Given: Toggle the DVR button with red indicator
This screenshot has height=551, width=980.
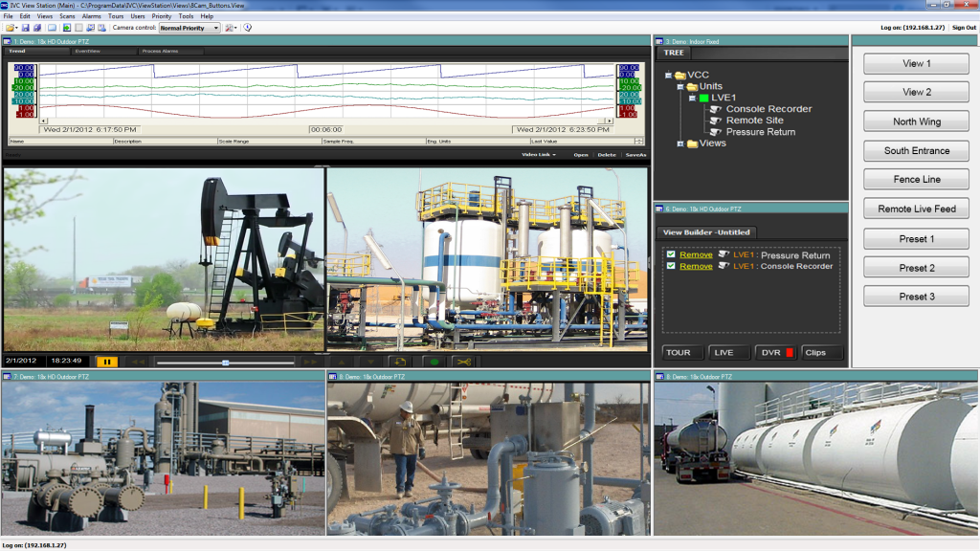Looking at the screenshot, I should (776, 353).
